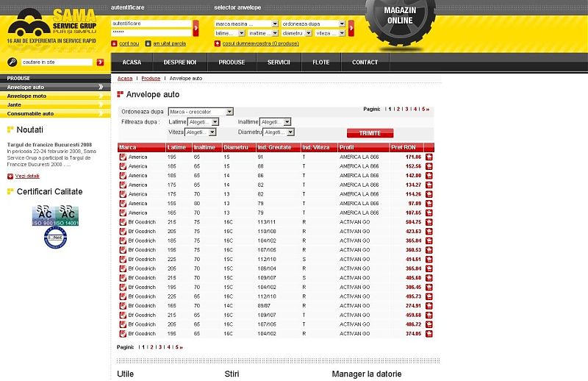Open cosul dumneavoastra cart link
The image size is (588, 381).
pyautogui.click(x=261, y=43)
